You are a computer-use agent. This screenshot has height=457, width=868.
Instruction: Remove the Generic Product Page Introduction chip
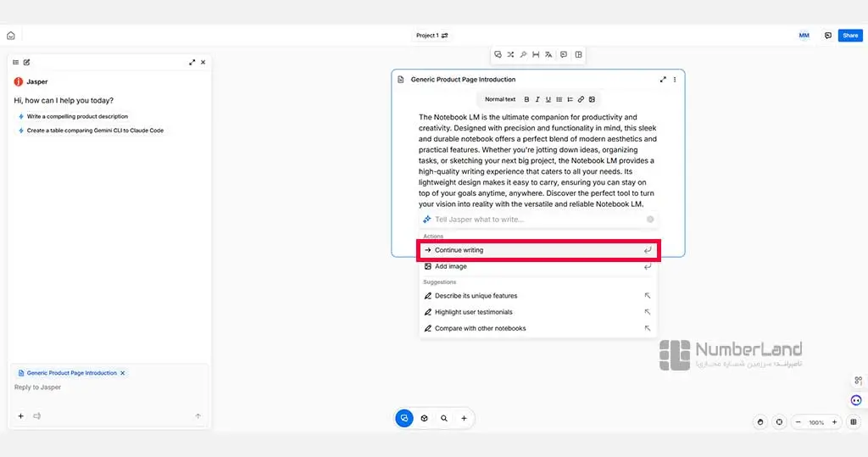(122, 373)
